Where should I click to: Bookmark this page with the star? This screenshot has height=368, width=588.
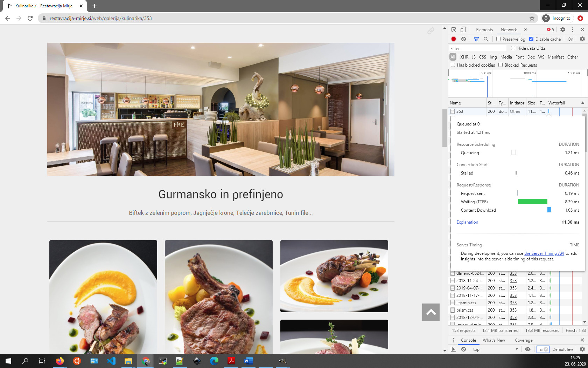[x=532, y=18]
